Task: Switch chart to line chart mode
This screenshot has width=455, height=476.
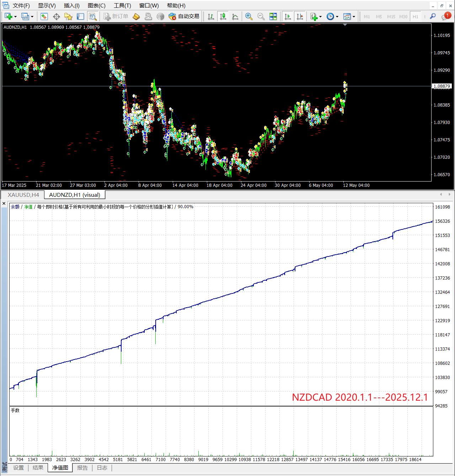Action: point(235,17)
